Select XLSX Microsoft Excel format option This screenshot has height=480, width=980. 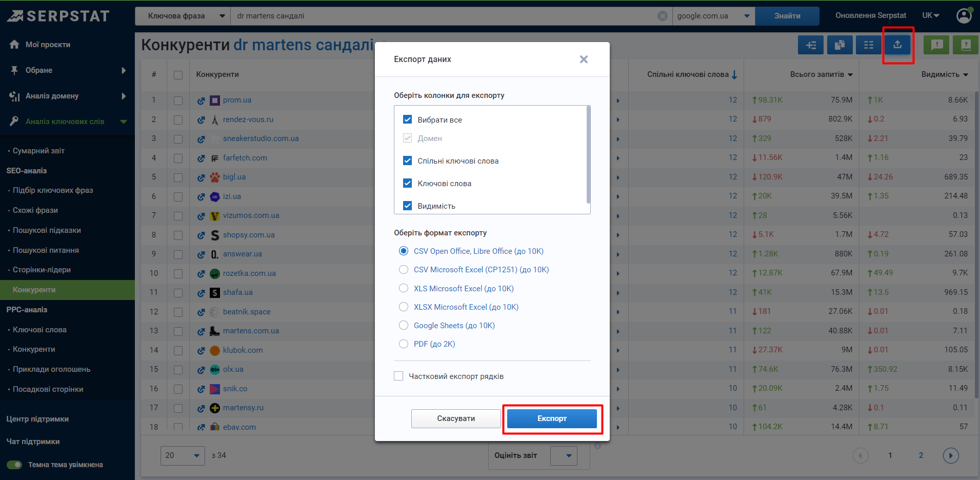[x=404, y=307]
